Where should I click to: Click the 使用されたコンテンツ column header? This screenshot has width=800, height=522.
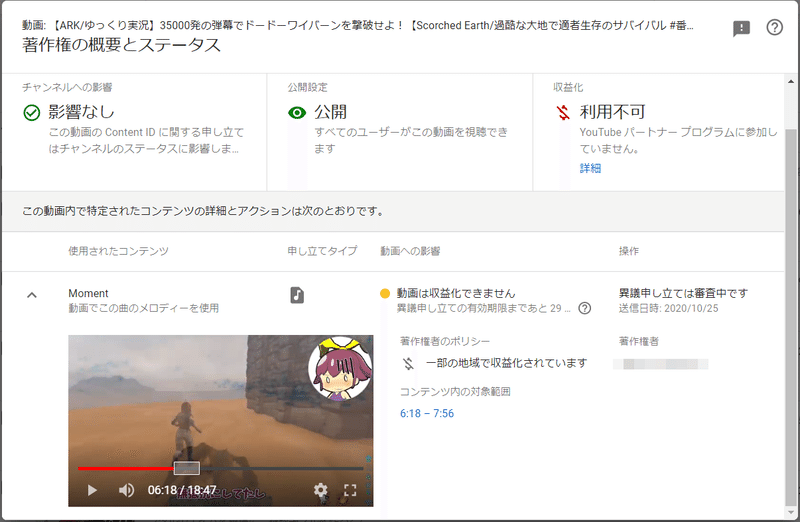click(x=118, y=251)
